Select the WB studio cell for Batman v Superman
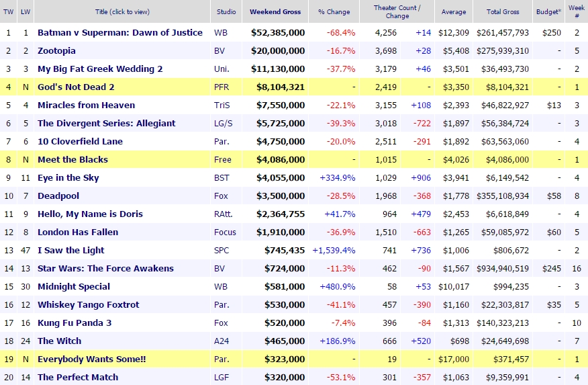The image size is (588, 385). tap(220, 33)
